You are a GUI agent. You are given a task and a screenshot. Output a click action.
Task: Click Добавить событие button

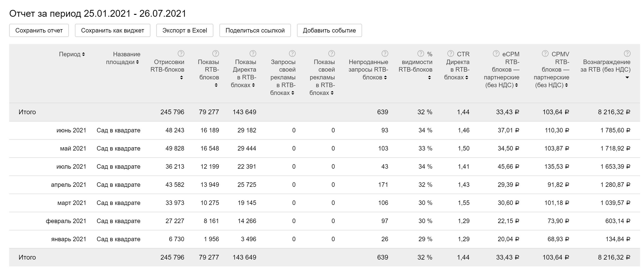tap(329, 30)
